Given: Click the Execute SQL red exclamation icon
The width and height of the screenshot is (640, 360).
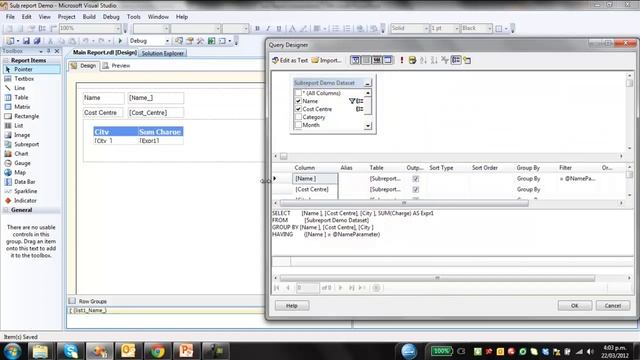Looking at the screenshot, I should tap(402, 60).
